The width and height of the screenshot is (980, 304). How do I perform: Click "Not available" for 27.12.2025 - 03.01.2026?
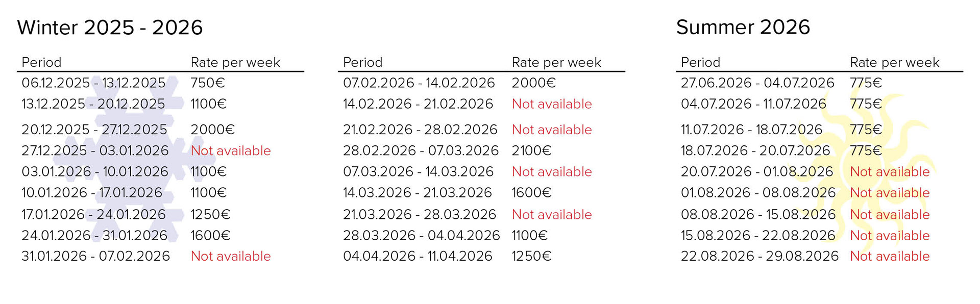(x=231, y=151)
